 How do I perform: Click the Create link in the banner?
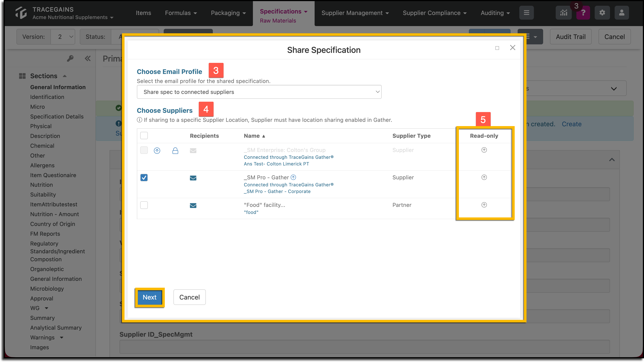coord(572,124)
